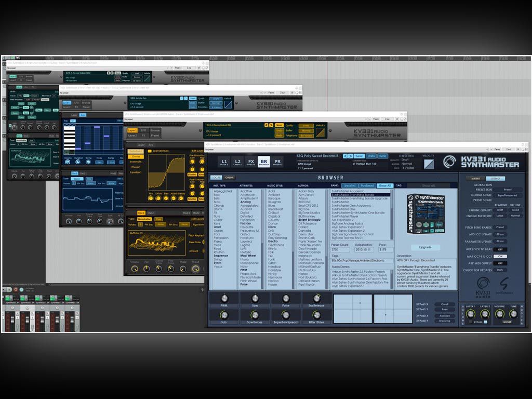Click the Filter1Drive knob
Screen dimensions: 532x399
click(316, 315)
